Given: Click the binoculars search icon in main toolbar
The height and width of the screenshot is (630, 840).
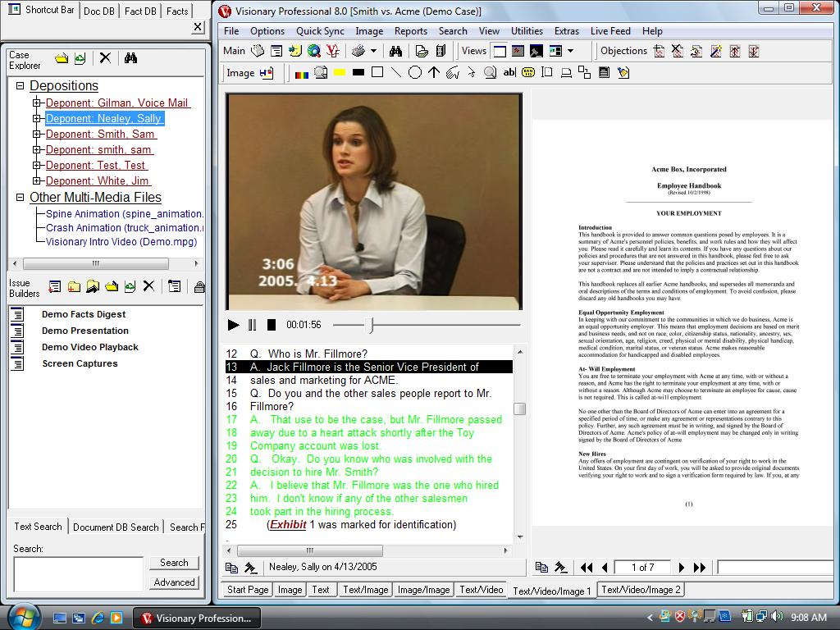Looking at the screenshot, I should click(x=395, y=51).
